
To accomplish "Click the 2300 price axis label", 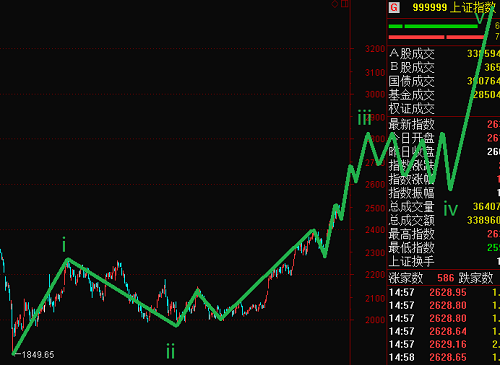I will [375, 253].
